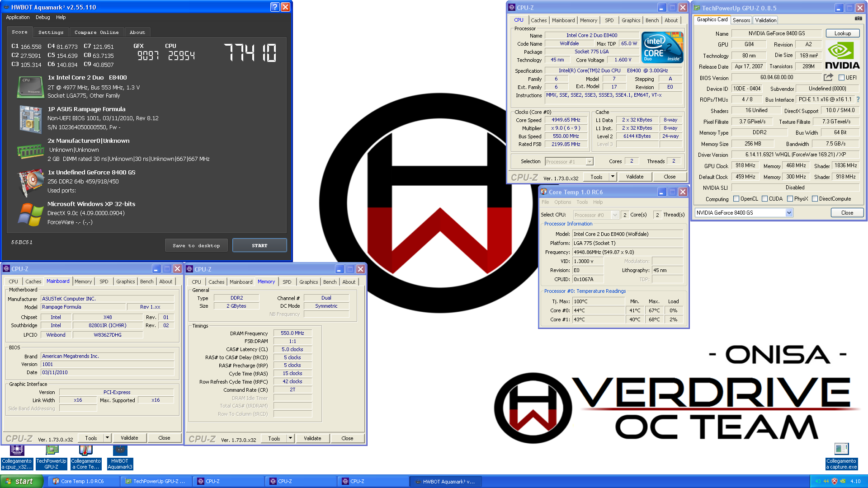Switch to Core Temp 1.0 RC6 taskbar button

pyautogui.click(x=83, y=481)
